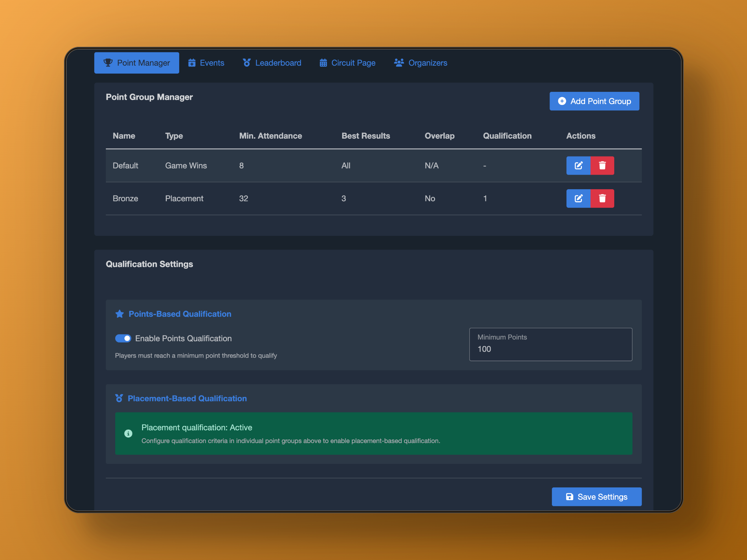The width and height of the screenshot is (747, 560).
Task: Click the star icon beside Points-Based Qualification
Action: point(119,314)
